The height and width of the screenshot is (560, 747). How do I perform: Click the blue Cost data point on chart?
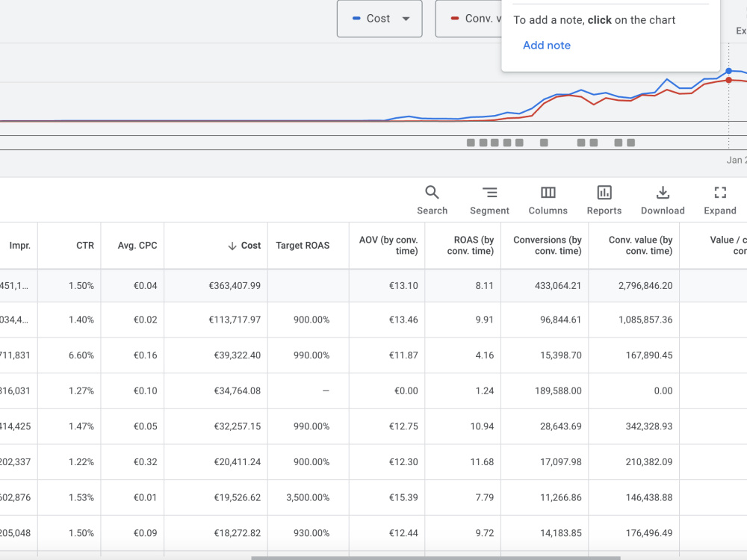coord(728,71)
